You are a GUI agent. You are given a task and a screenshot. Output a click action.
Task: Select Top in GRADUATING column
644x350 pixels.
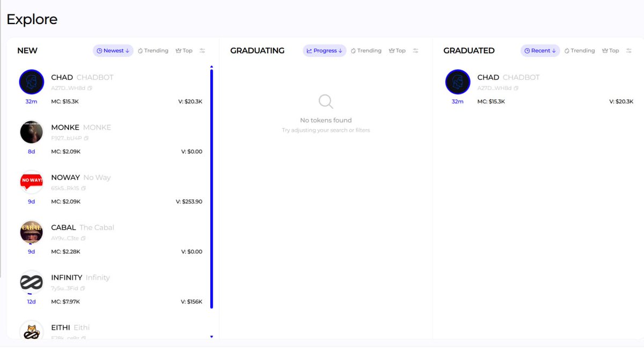click(x=397, y=51)
